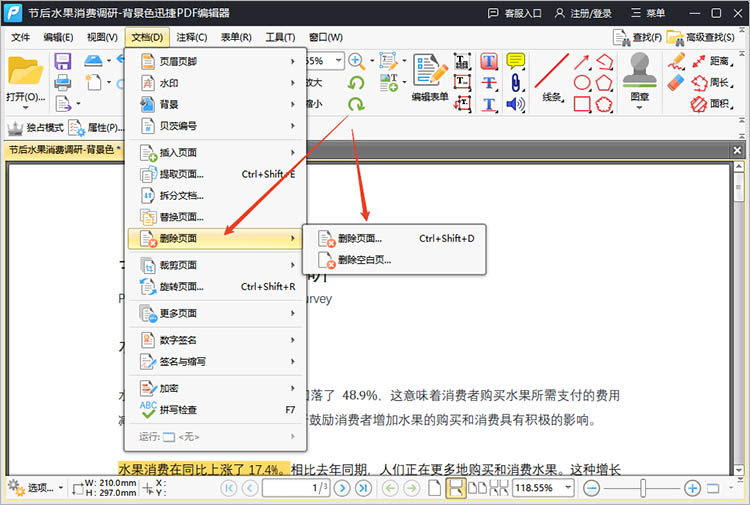Screen dimensions: 750x505
Task: Switch to two-page facing layout
Action: point(477,488)
